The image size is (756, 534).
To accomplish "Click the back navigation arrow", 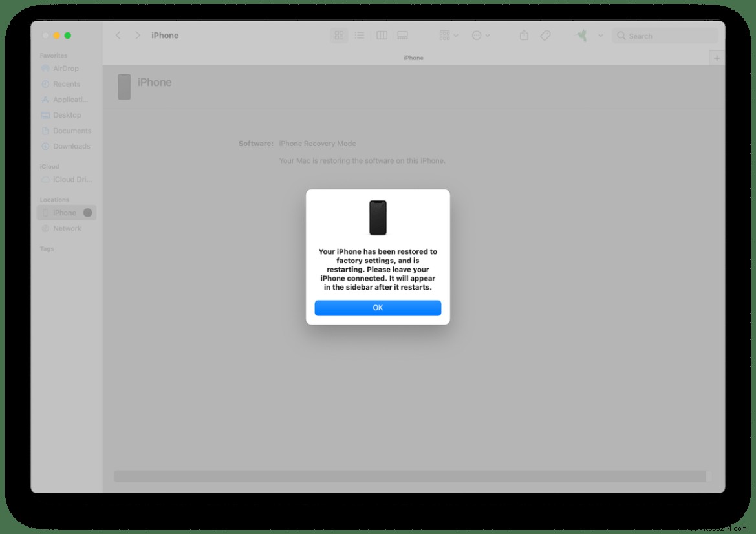I will click(118, 35).
